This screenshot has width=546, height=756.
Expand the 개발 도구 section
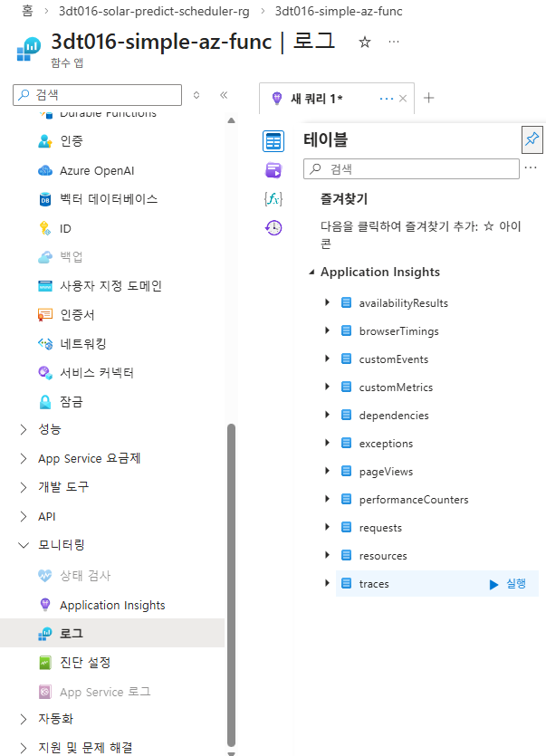pyautogui.click(x=24, y=487)
